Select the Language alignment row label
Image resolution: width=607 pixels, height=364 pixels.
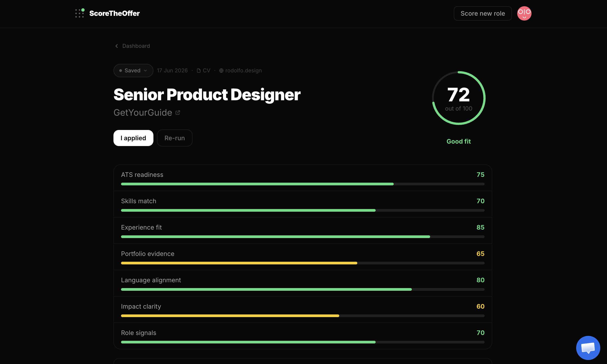pos(151,280)
